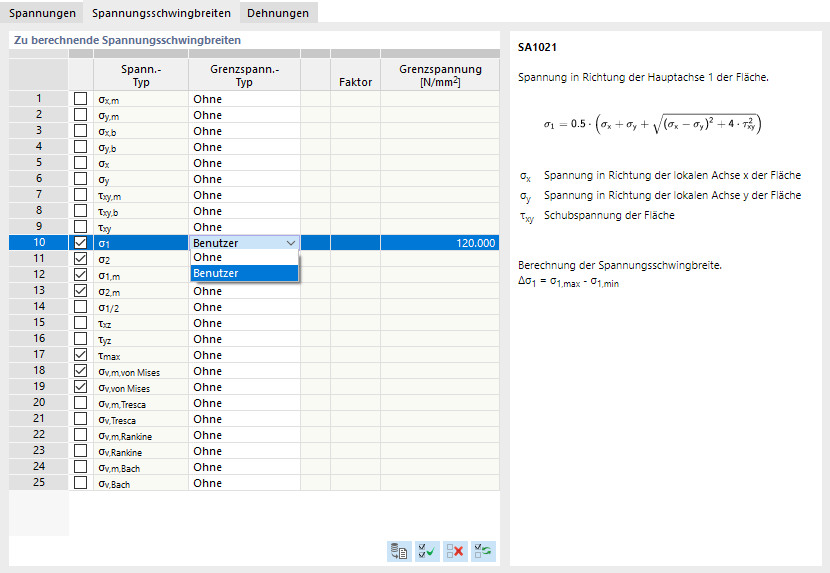Choose Benutzer in the open dropdown list

pos(245,273)
